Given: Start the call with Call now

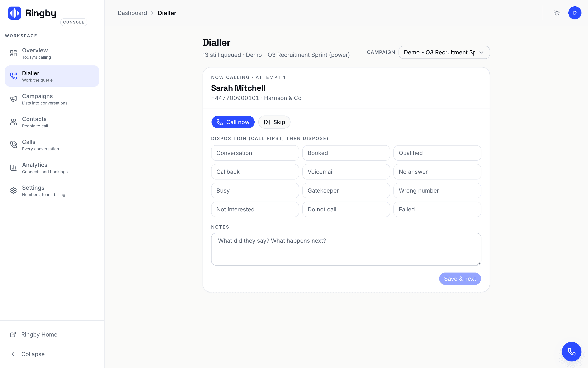Looking at the screenshot, I should pyautogui.click(x=233, y=122).
